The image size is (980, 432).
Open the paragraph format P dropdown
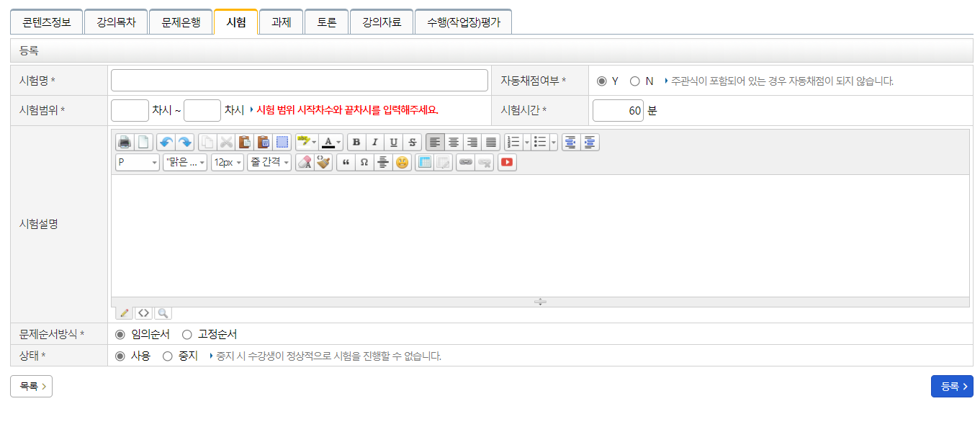point(138,163)
